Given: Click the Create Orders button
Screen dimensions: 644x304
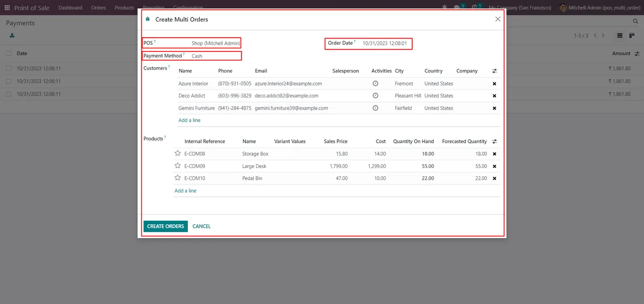Looking at the screenshot, I should [x=165, y=226].
